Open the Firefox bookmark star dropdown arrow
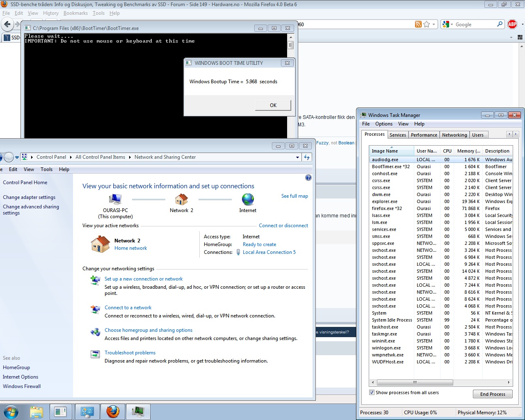Screen dimensions: 525x420 434,24
